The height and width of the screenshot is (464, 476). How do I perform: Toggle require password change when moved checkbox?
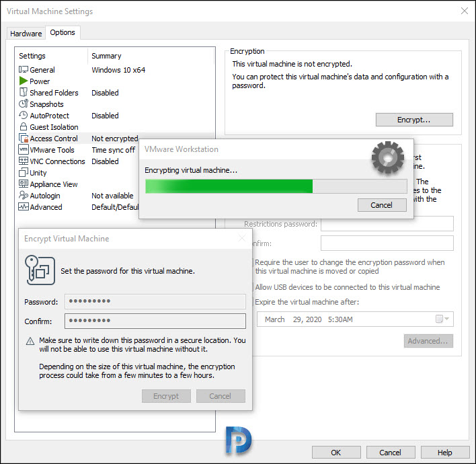pos(253,262)
